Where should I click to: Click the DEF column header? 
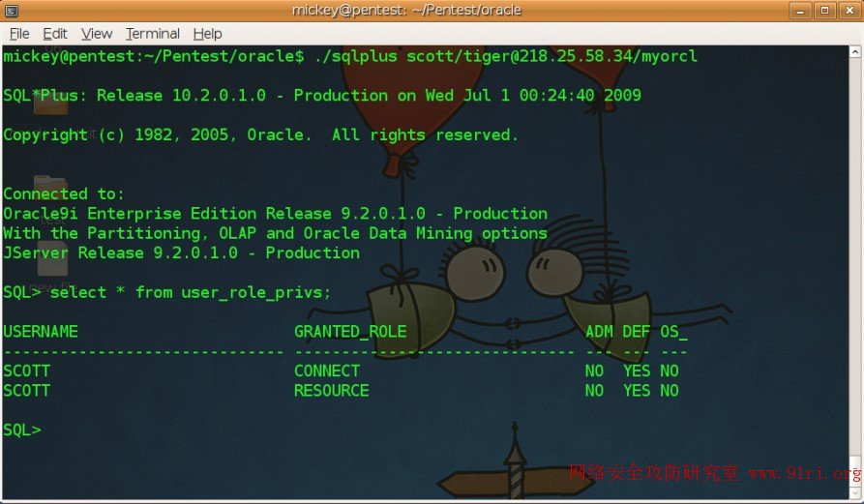637,332
